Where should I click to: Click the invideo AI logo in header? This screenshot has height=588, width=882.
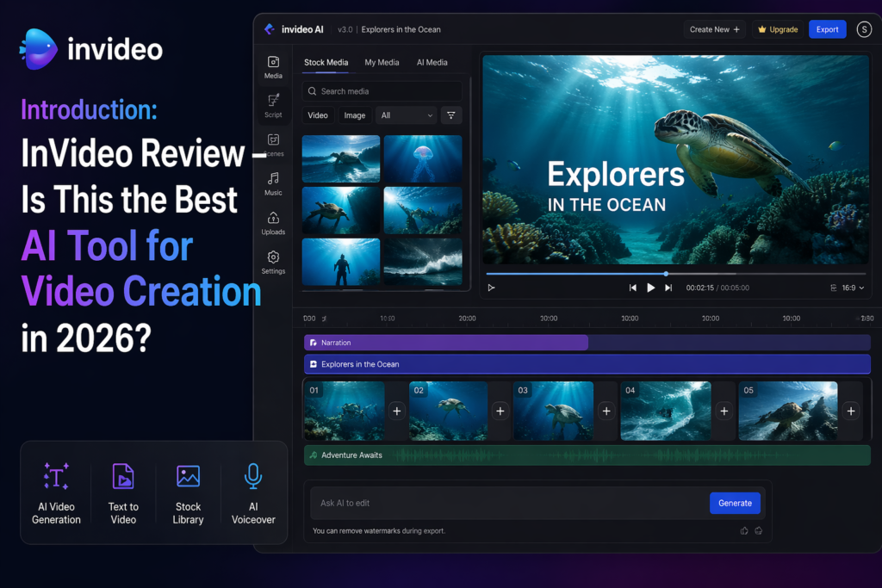tap(270, 29)
